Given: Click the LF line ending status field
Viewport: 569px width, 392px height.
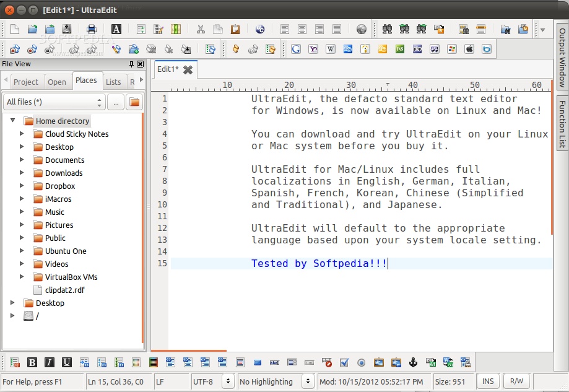Looking at the screenshot, I should [171, 381].
